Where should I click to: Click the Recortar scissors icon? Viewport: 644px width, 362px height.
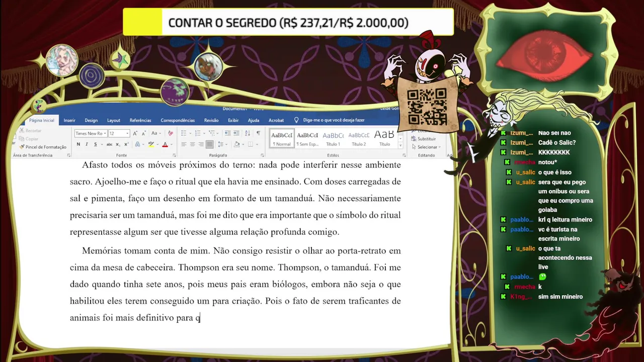pos(22,131)
